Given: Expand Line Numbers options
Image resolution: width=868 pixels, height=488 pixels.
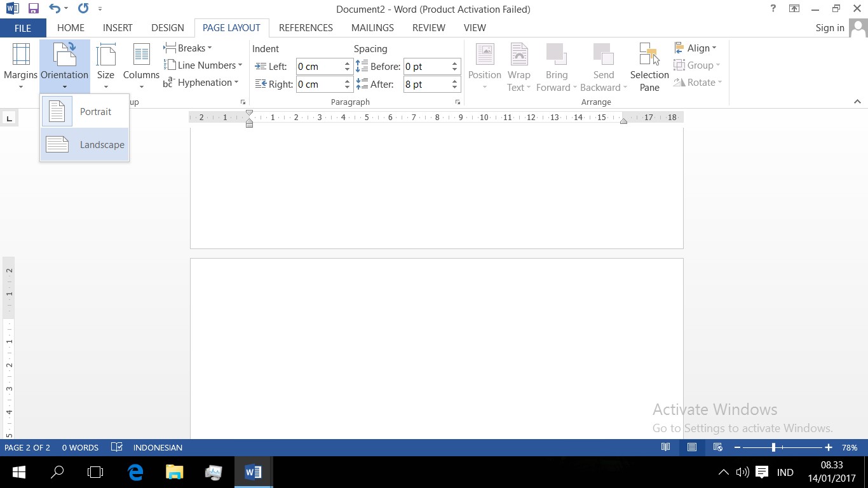Looking at the screenshot, I should [x=203, y=65].
